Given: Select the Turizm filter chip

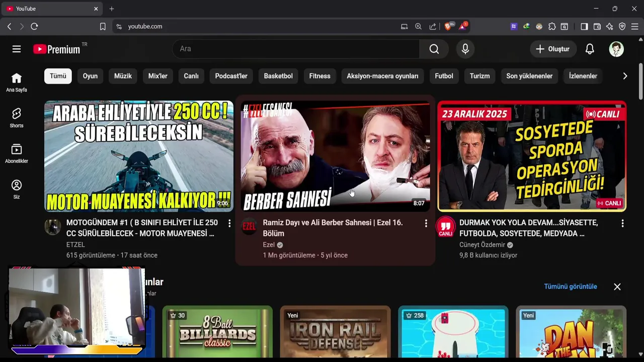Looking at the screenshot, I should pyautogui.click(x=479, y=76).
